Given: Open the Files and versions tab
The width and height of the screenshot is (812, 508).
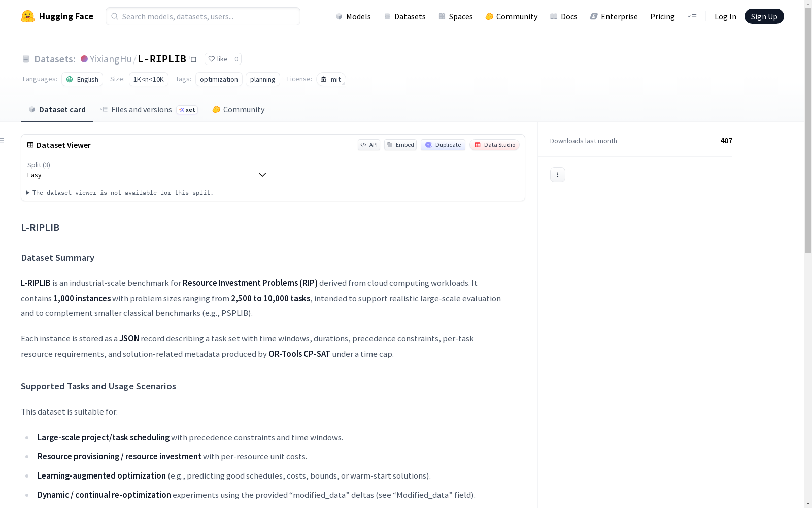Looking at the screenshot, I should pyautogui.click(x=149, y=110).
